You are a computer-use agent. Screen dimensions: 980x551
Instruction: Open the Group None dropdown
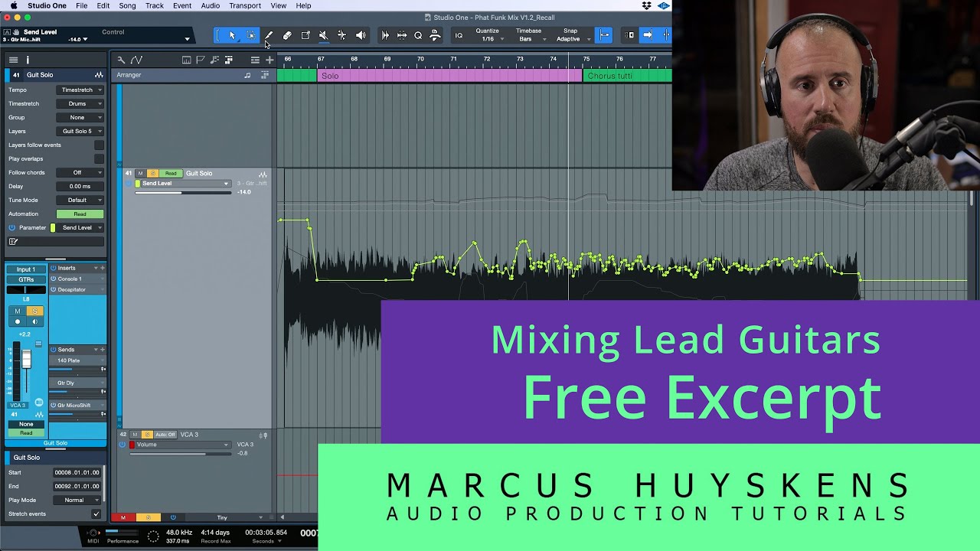coord(80,117)
